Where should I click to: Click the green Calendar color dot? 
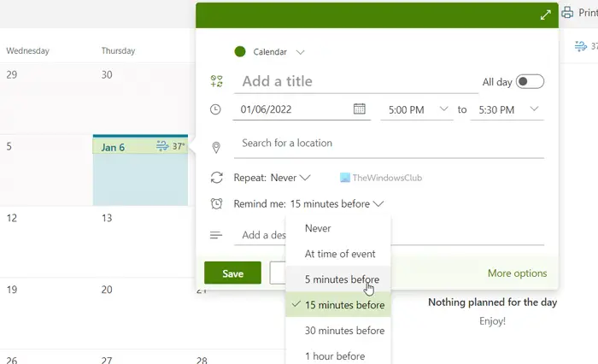(240, 51)
